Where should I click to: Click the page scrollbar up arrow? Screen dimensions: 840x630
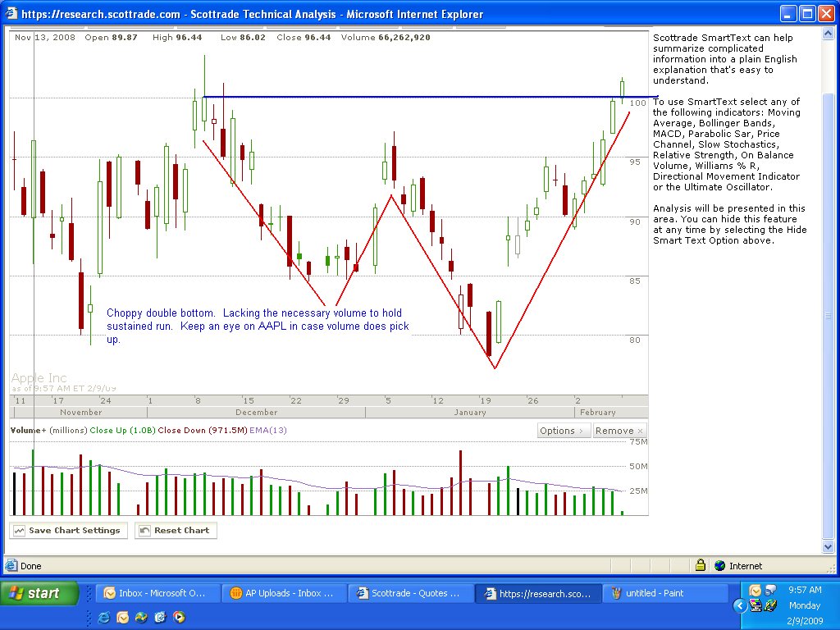pos(829,34)
